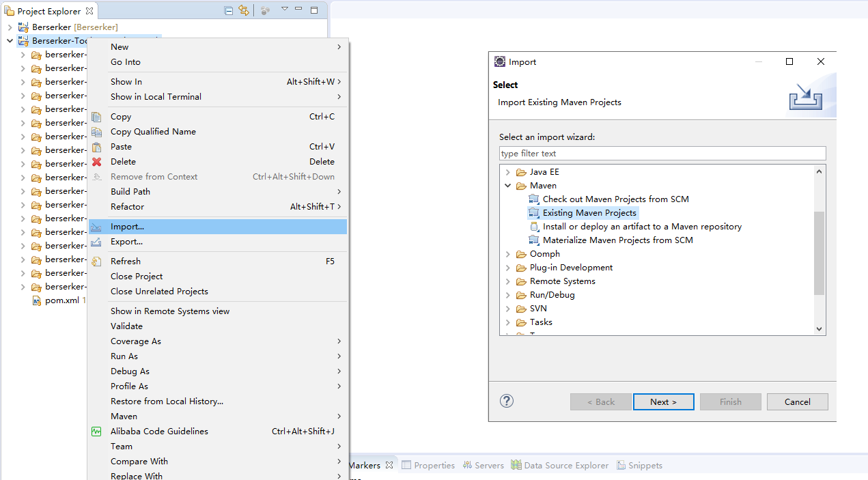Collapse the Maven folder in wizard list
This screenshot has height=480, width=868.
(507, 186)
